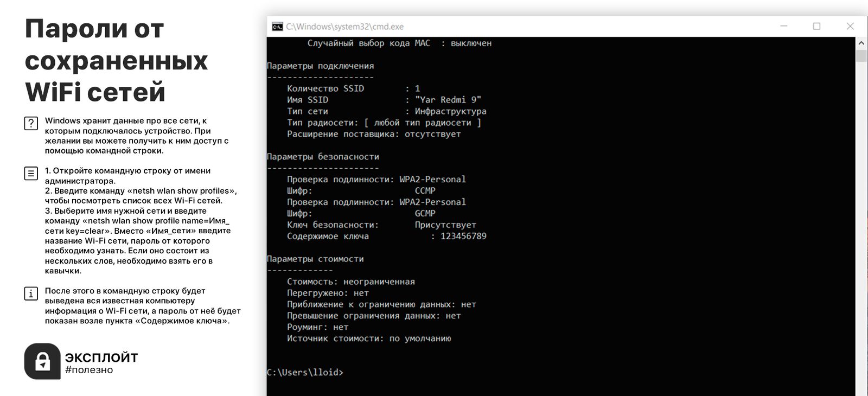
Task: Click the padlock Эксплойт logo icon
Action: (x=42, y=361)
